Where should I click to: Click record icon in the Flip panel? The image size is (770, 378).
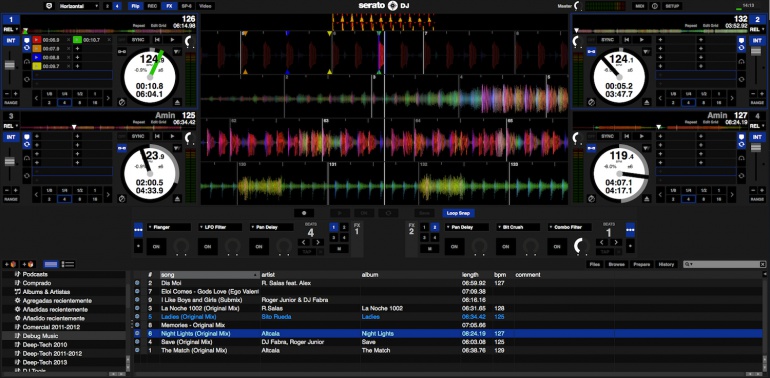click(x=304, y=214)
